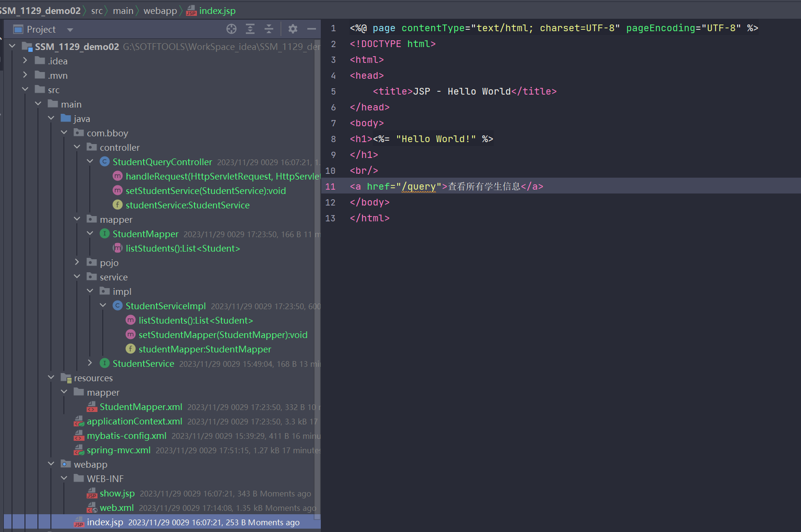Collapse the main folder chevron
This screenshot has height=532, width=801.
38,104
